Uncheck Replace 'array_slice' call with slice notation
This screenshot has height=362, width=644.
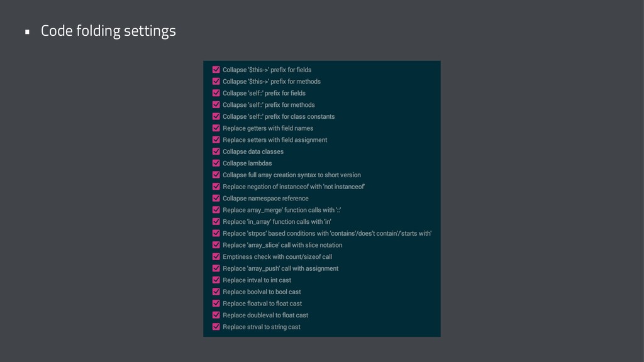(x=216, y=245)
